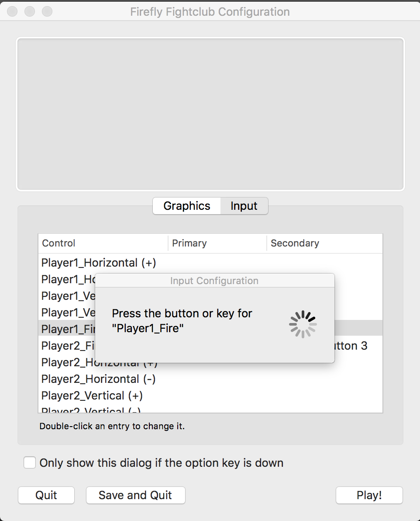Select Player2_Vertical (+) row
Viewport: 420px width, 521px height.
(92, 396)
